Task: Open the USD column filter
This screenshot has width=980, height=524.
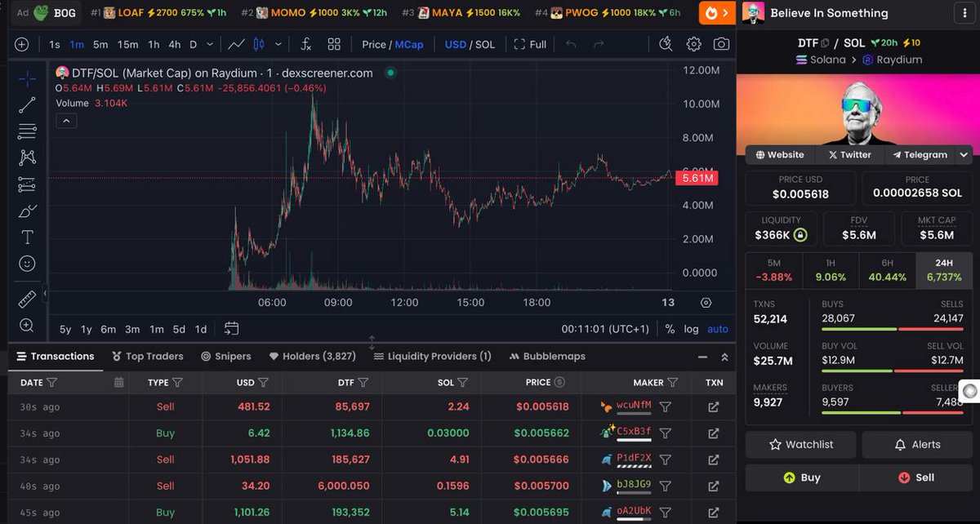Action: pyautogui.click(x=263, y=382)
